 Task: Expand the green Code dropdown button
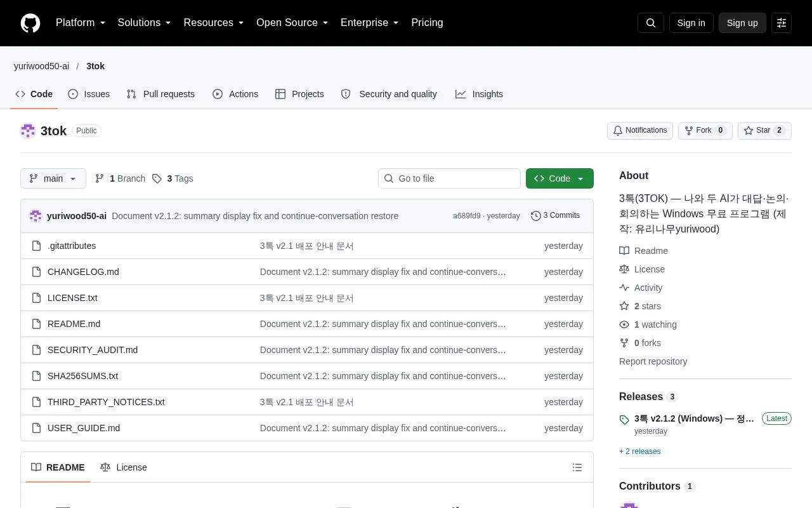pos(560,178)
